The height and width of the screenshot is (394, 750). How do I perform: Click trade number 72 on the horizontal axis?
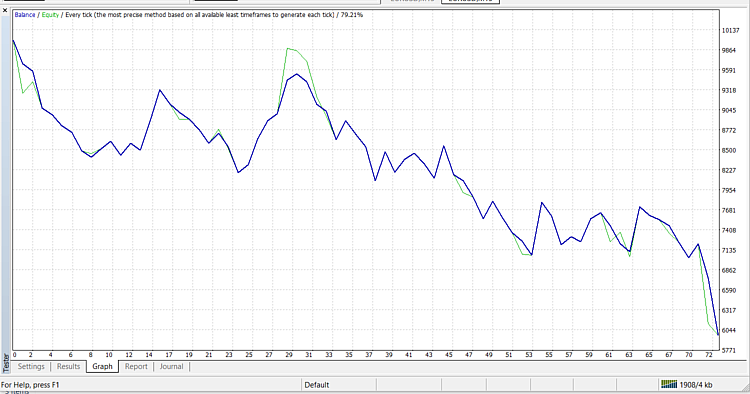click(x=709, y=355)
